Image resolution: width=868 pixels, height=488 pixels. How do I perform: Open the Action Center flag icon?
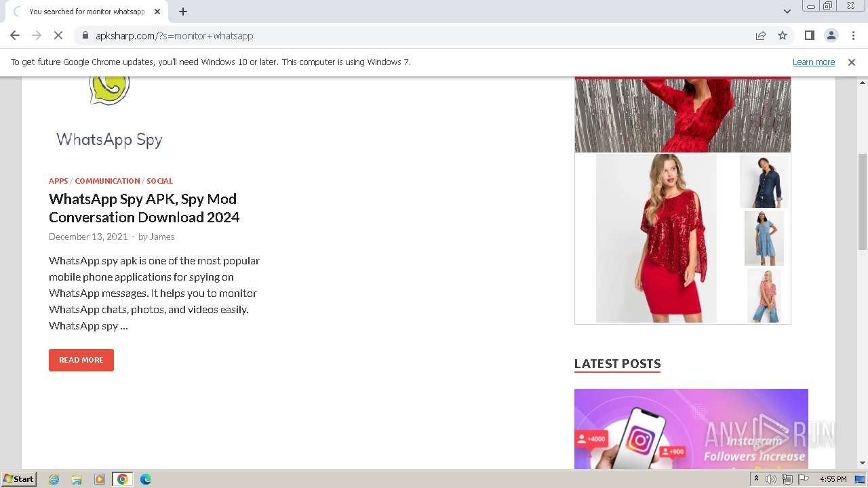[802, 479]
